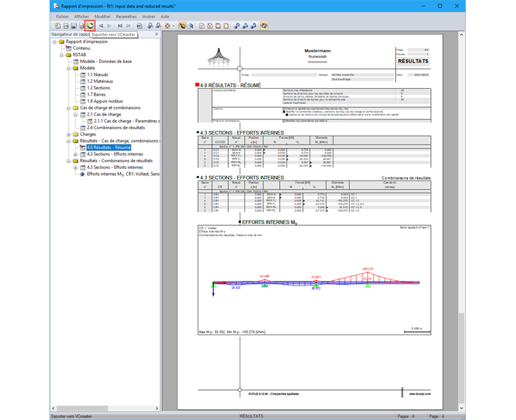Click fourth blank page layout icon
The height and width of the screenshot is (420, 516).
pyautogui.click(x=226, y=26)
